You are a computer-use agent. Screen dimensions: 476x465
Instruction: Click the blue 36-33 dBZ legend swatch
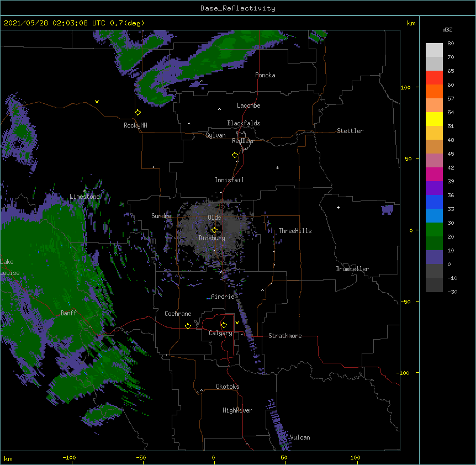click(x=434, y=202)
